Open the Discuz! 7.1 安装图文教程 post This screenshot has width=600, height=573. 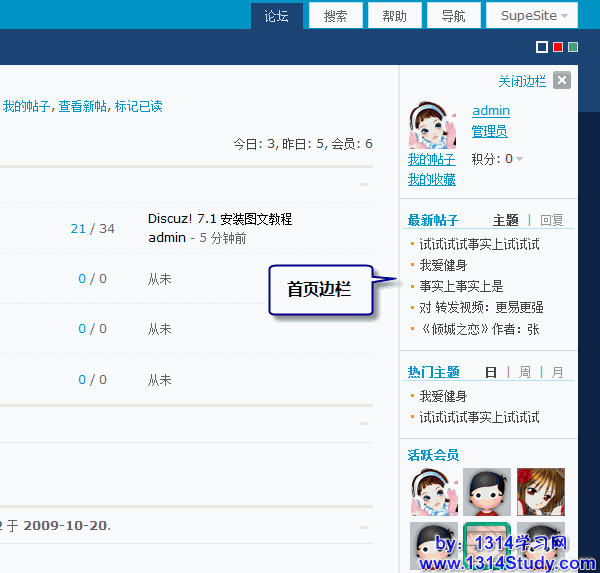(x=220, y=219)
